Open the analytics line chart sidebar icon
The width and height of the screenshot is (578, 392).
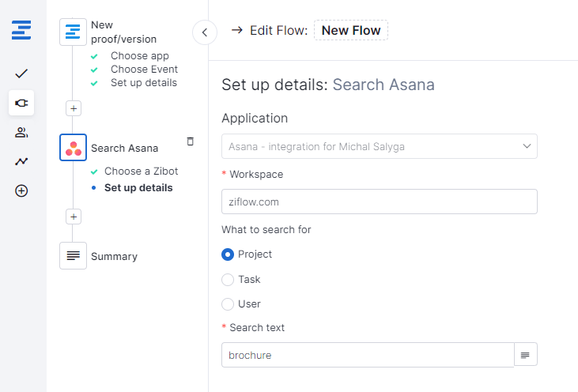(21, 161)
